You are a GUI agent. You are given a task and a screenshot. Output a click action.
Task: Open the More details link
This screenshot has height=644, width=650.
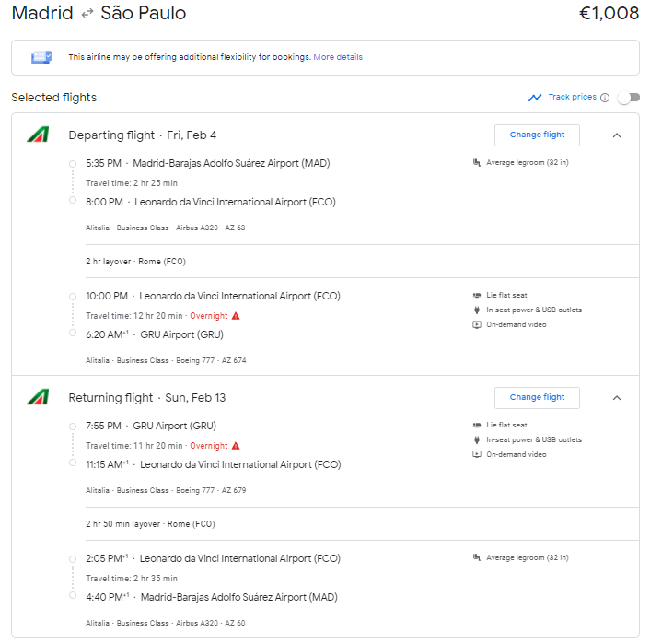[x=338, y=57]
